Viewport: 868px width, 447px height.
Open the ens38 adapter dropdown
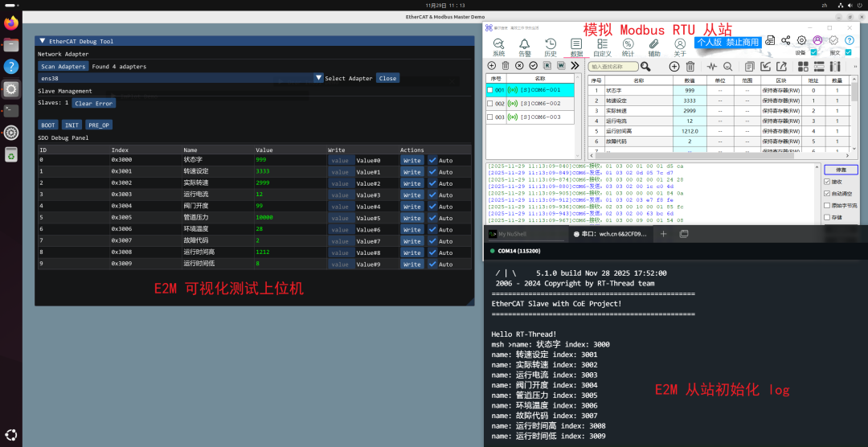click(x=318, y=78)
